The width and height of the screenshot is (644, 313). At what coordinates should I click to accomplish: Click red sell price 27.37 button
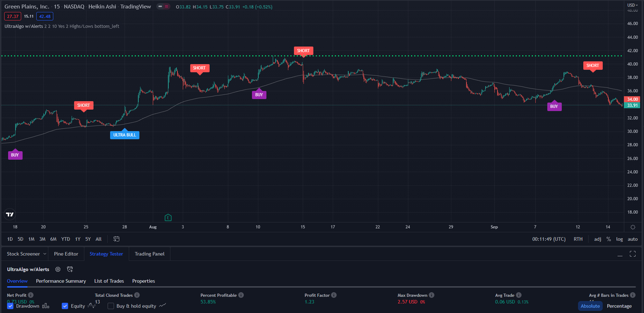point(12,16)
